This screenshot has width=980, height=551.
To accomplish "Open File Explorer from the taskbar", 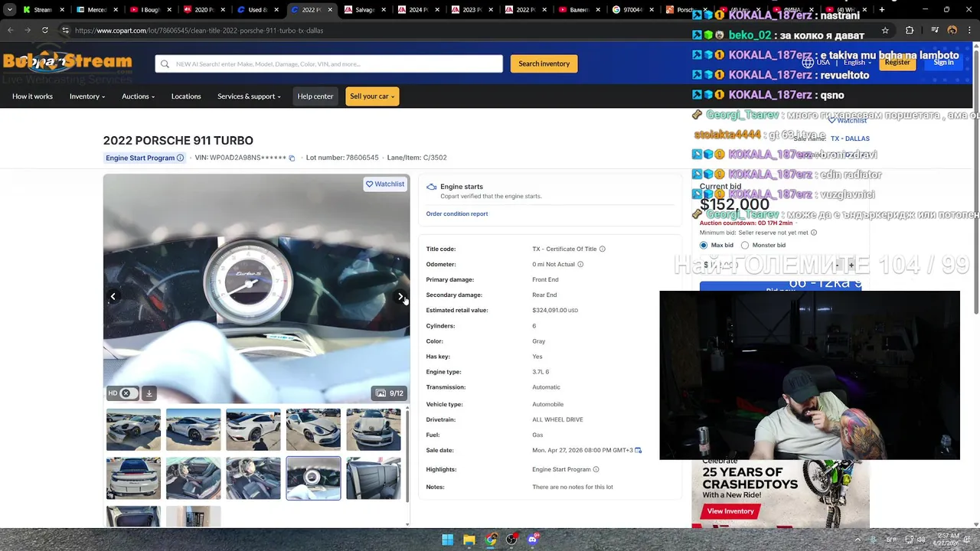I will tap(469, 540).
